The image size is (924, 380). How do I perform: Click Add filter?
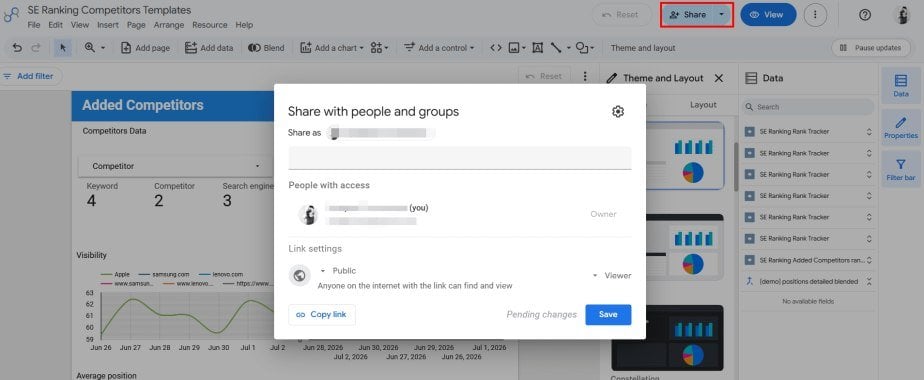tap(29, 76)
